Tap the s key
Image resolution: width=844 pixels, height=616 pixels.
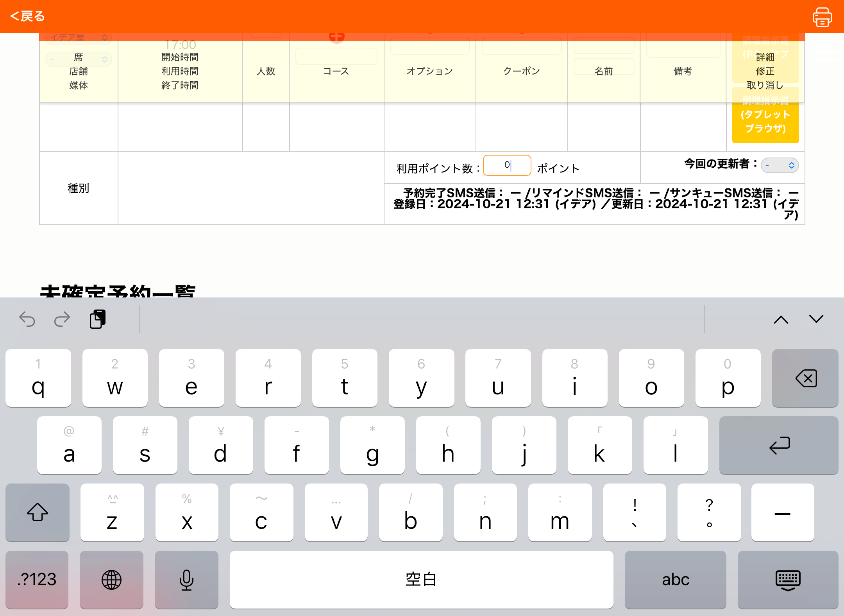(x=145, y=445)
